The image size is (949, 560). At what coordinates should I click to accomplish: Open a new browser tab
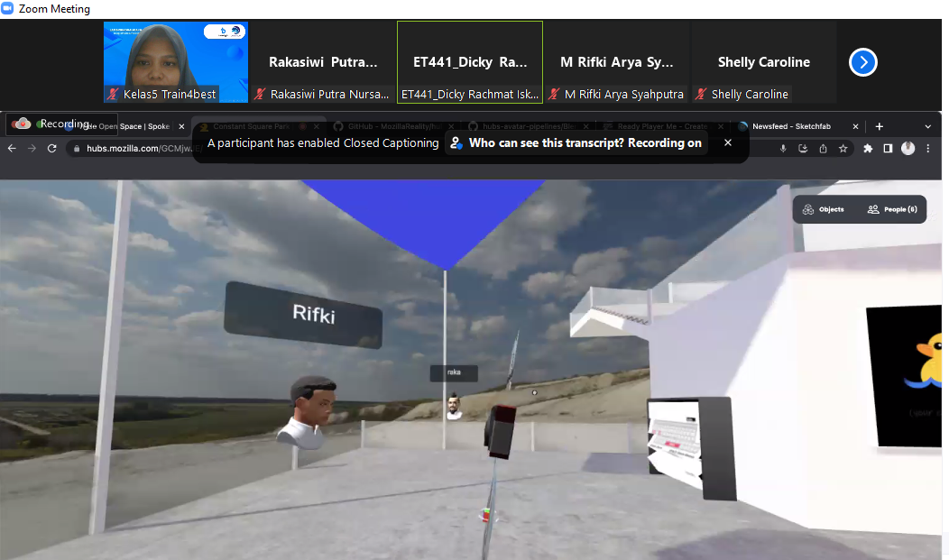[880, 126]
